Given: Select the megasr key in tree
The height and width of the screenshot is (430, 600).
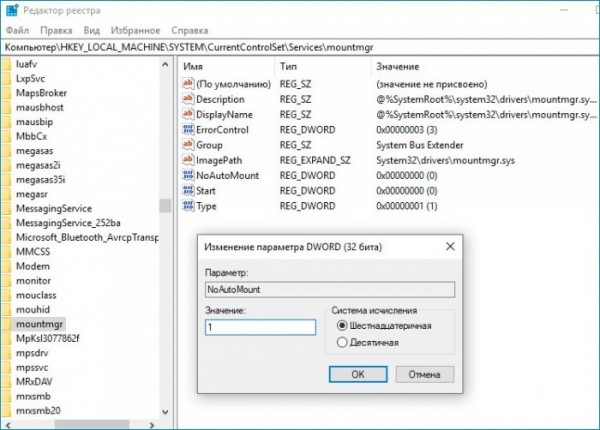Looking at the screenshot, I should click(x=32, y=194).
